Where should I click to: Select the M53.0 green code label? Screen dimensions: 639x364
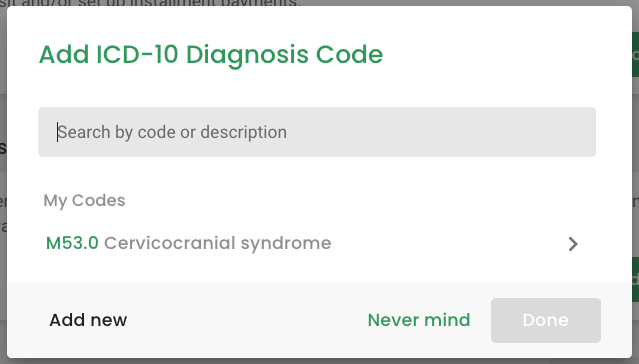(72, 243)
